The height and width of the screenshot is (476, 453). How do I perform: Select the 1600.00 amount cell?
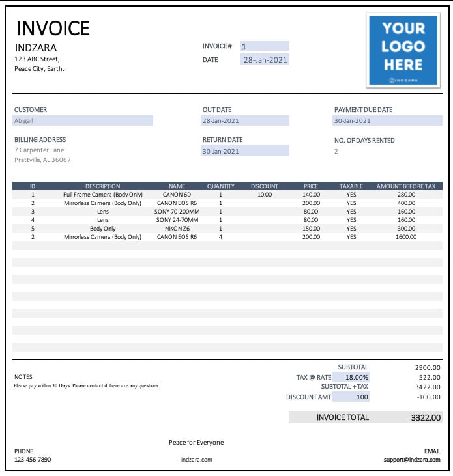(x=406, y=237)
